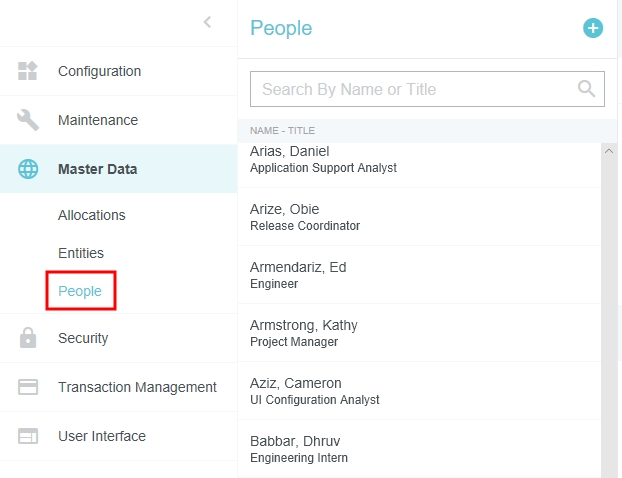Click the Configuration dashboard icon
Screen dimensions: 622x478
click(x=28, y=71)
